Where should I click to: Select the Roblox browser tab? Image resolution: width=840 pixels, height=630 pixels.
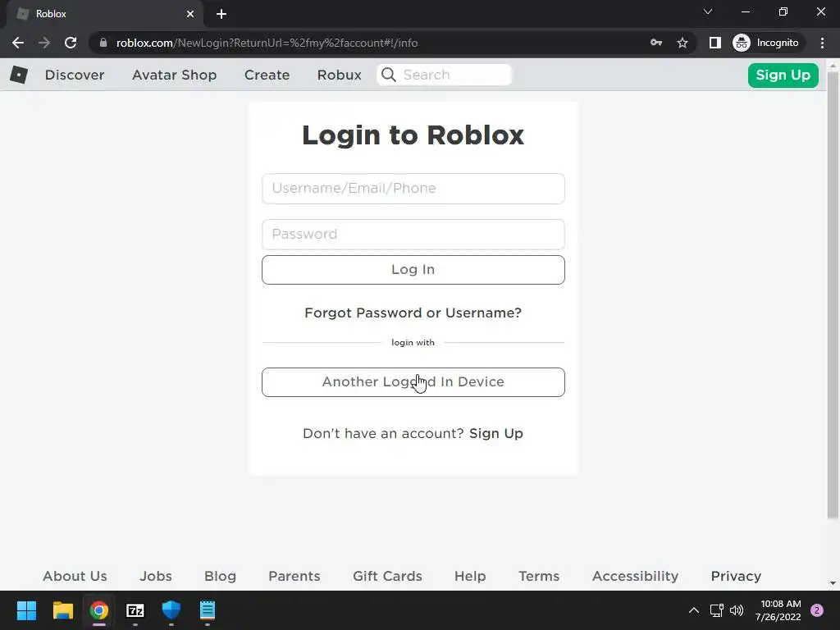[104, 14]
